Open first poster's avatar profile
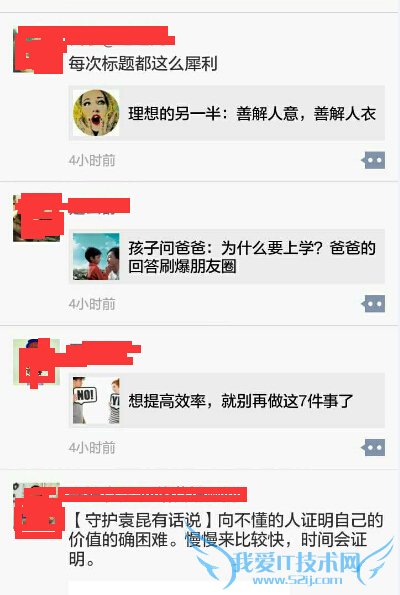The width and height of the screenshot is (400, 595). pyautogui.click(x=37, y=50)
